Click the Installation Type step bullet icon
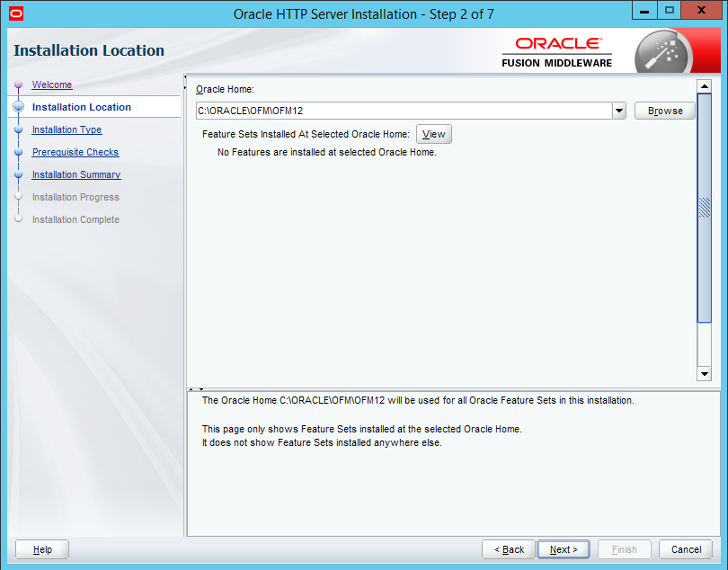The height and width of the screenshot is (570, 728). click(x=18, y=129)
